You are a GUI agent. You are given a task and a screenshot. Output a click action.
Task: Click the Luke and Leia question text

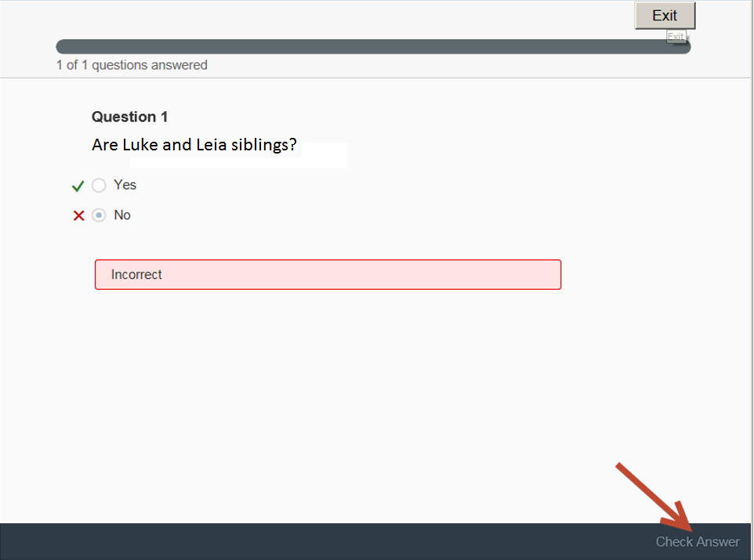pos(194,145)
